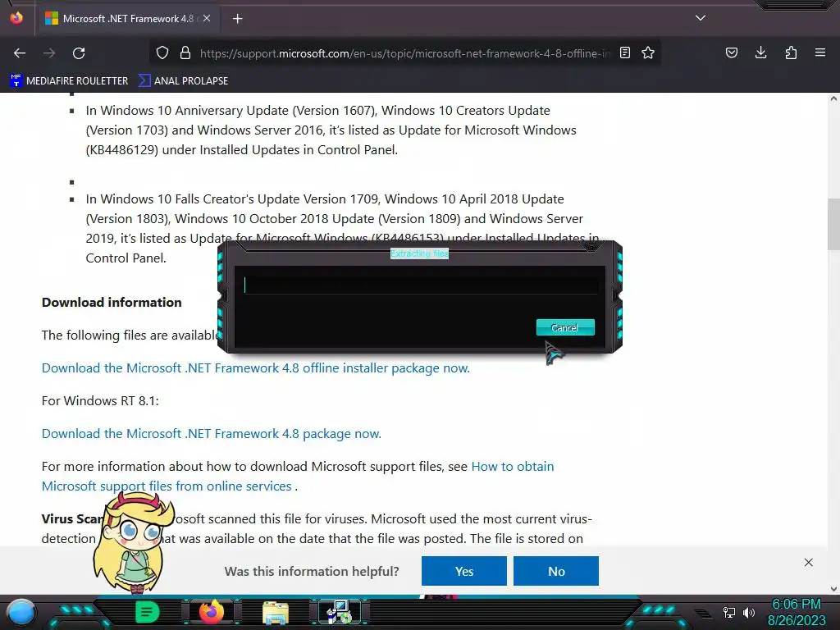Open the second bookmark in bookmarks toolbar
The height and width of the screenshot is (630, 840).
(183, 81)
